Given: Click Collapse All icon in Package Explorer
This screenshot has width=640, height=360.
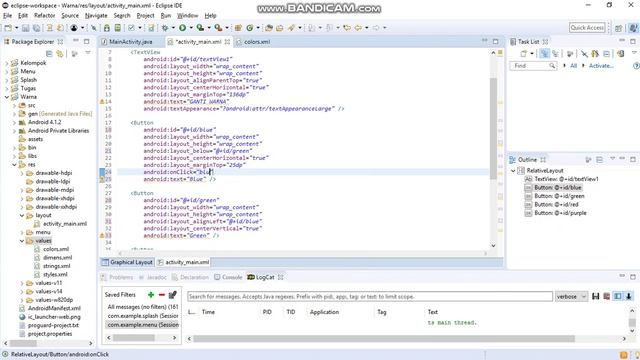Looking at the screenshot, I should point(49,53).
